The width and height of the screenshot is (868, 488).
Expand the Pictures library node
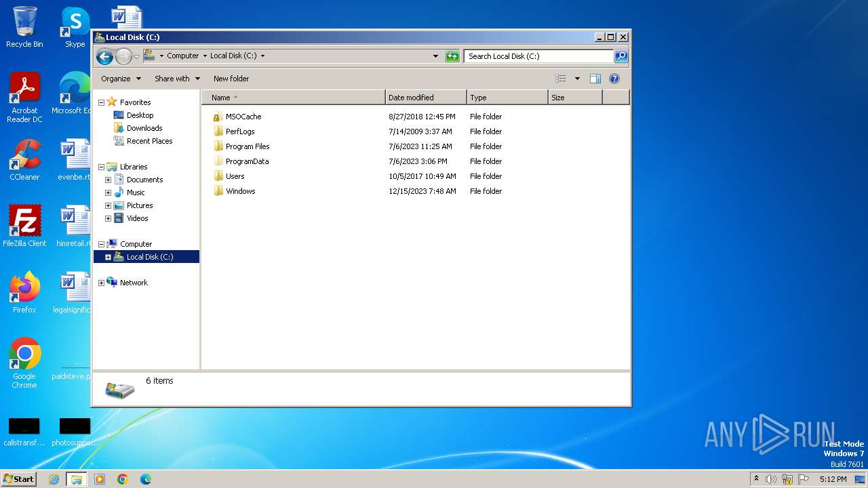coord(108,205)
